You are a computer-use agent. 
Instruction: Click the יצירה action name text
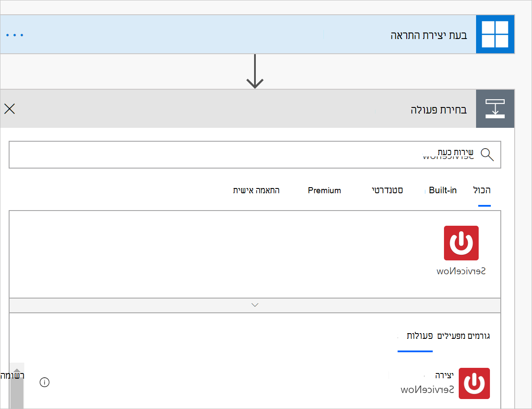444,375
